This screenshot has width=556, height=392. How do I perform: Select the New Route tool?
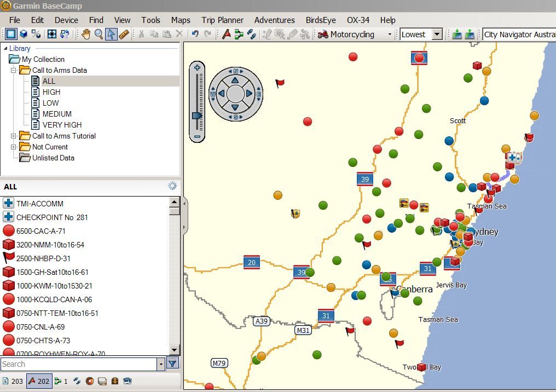239,34
